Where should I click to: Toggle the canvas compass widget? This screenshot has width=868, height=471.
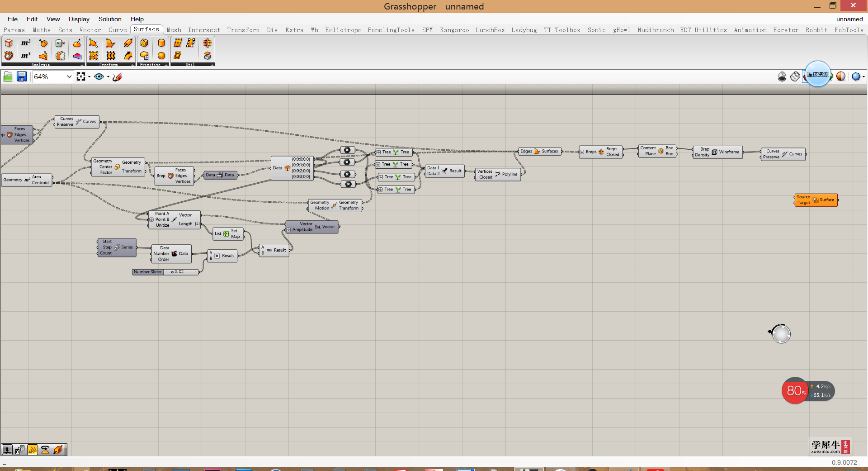coord(781,334)
